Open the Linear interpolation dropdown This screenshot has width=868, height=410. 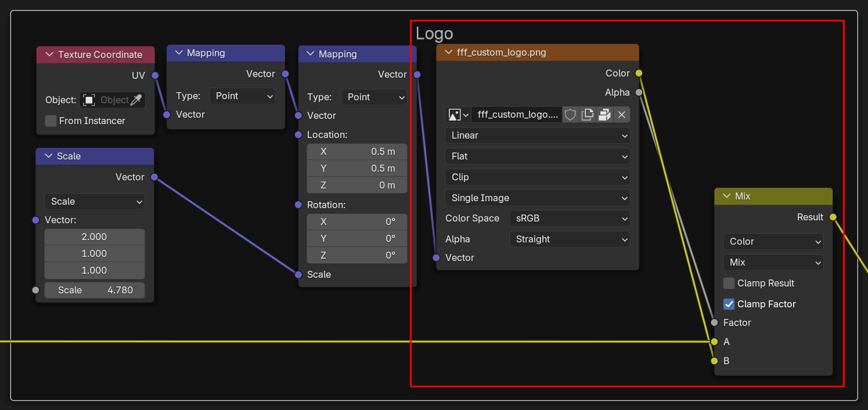click(x=538, y=135)
